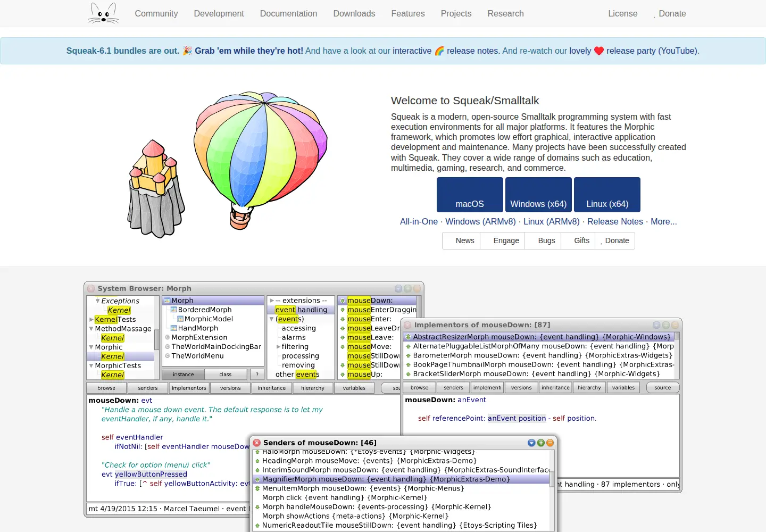The height and width of the screenshot is (532, 766).
Task: Follow the "Grab 'em while they're hot!" link
Action: click(x=249, y=51)
